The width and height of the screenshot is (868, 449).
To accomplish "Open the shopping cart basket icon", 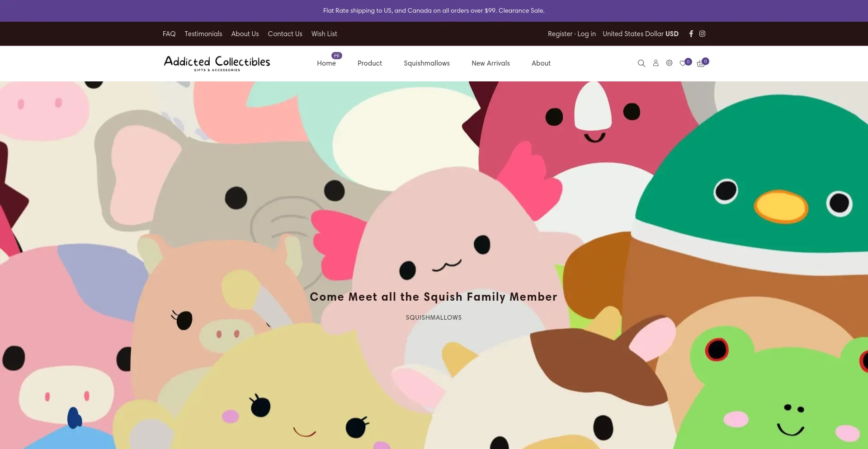I will pos(701,64).
